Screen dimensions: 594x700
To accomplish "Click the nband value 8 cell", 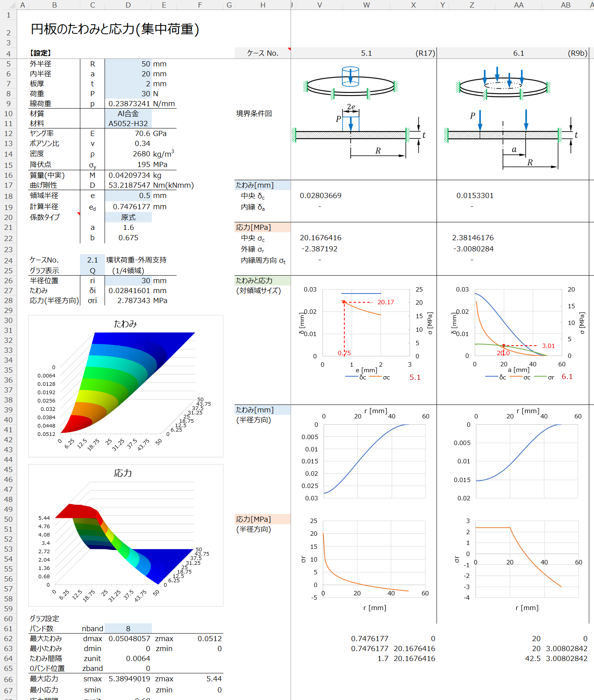I will (x=128, y=628).
